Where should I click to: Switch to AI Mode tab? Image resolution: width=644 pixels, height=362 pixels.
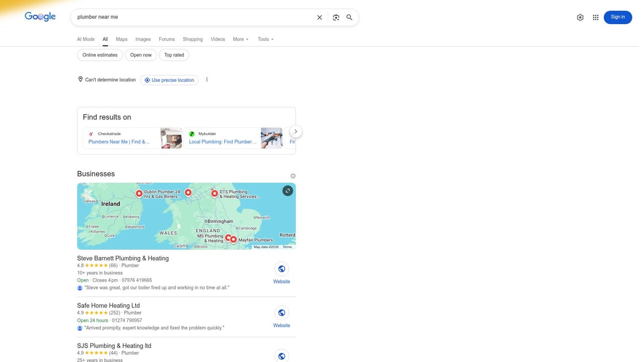pos(86,40)
